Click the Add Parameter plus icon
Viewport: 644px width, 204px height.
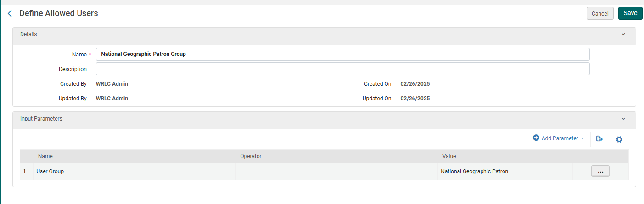pos(536,138)
